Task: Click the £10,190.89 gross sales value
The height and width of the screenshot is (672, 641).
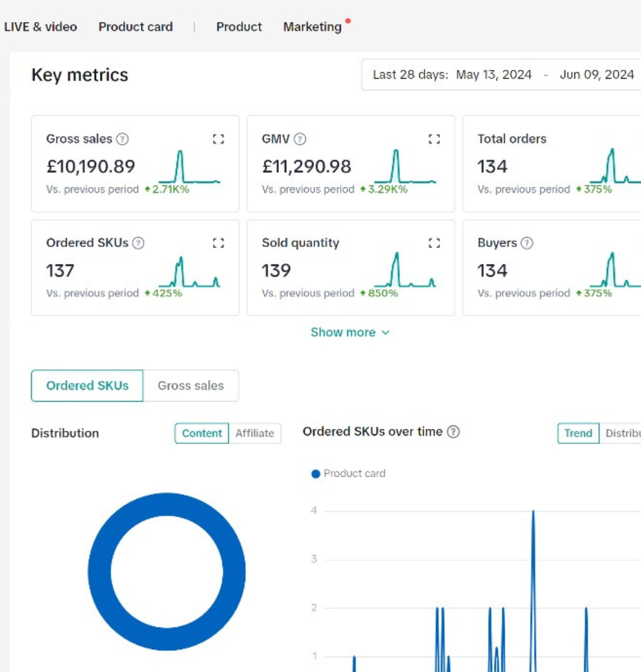Action: pyautogui.click(x=91, y=166)
